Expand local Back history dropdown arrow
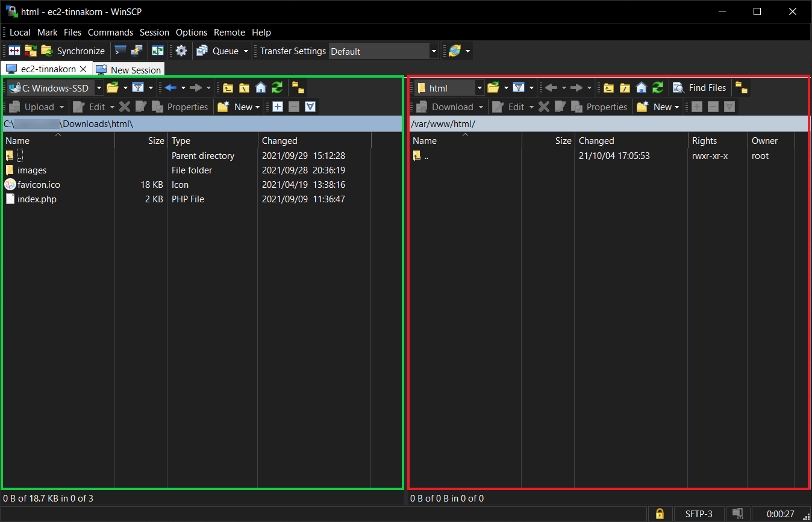The image size is (812, 522). [x=183, y=88]
